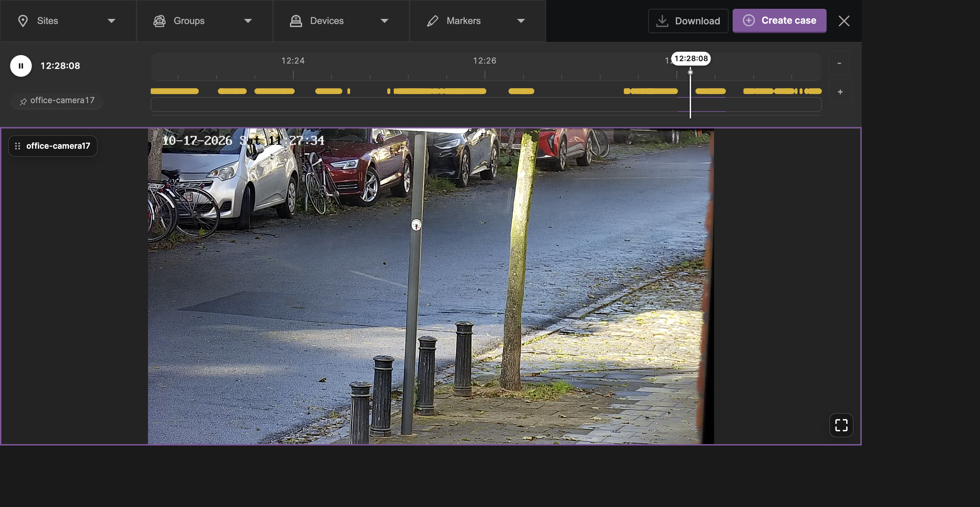This screenshot has width=980, height=507.
Task: Zoom in the timeline with plus button
Action: click(840, 92)
